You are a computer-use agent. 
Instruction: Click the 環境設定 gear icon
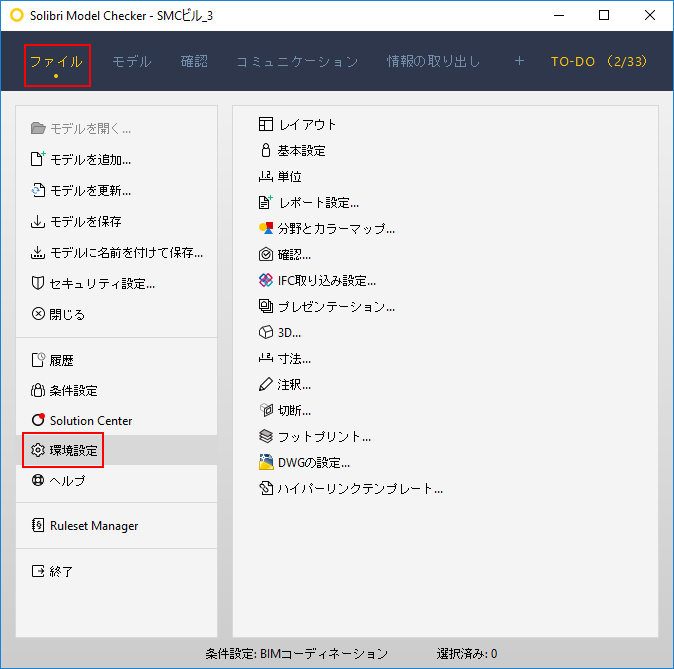(38, 450)
